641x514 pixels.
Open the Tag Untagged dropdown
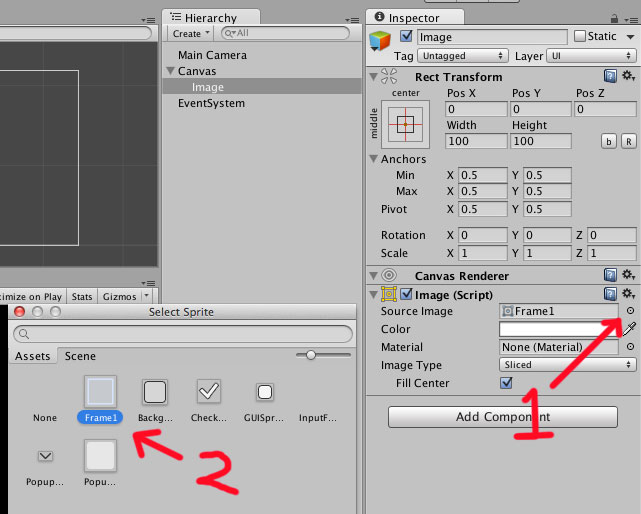(x=463, y=56)
